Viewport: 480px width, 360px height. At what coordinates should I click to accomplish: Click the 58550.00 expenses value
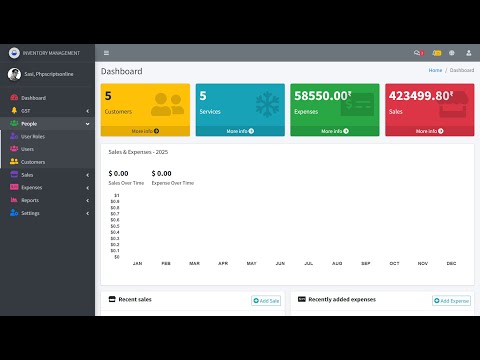322,96
